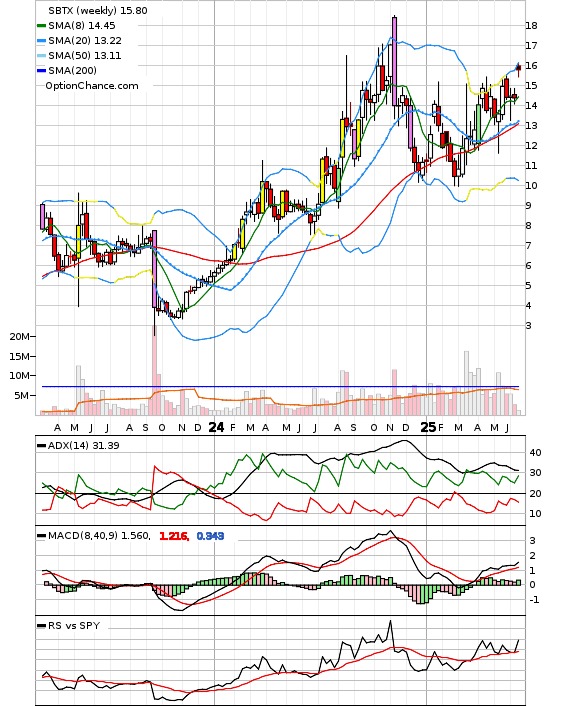The width and height of the screenshot is (566, 706).
Task: Click the dark-blue SMA(200) legend swatch
Action: pos(41,71)
